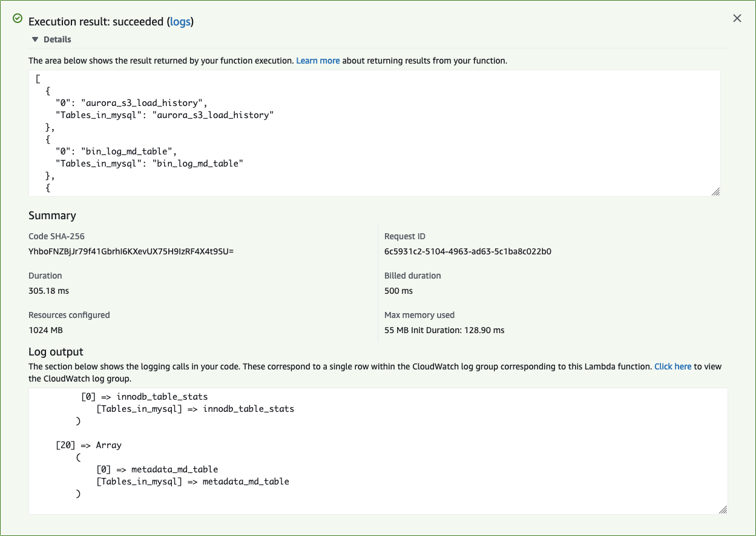Click the Log output section heading
The width and height of the screenshot is (756, 536).
56,352
